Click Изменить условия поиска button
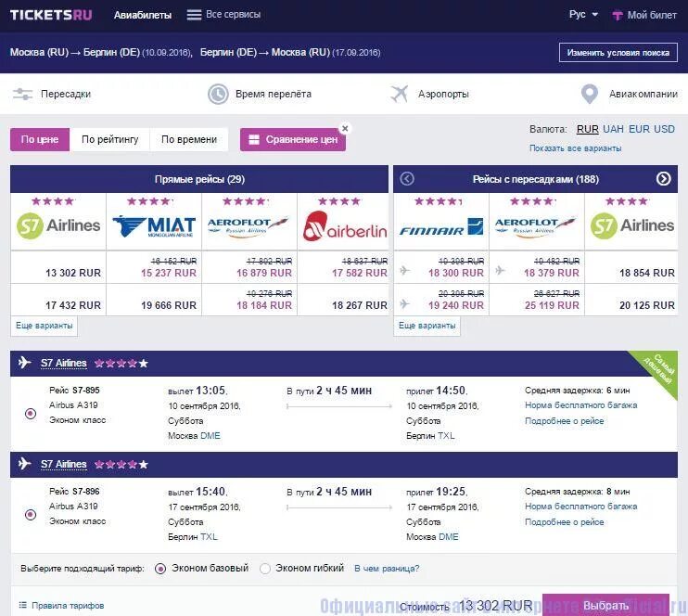688x616 pixels. click(618, 53)
